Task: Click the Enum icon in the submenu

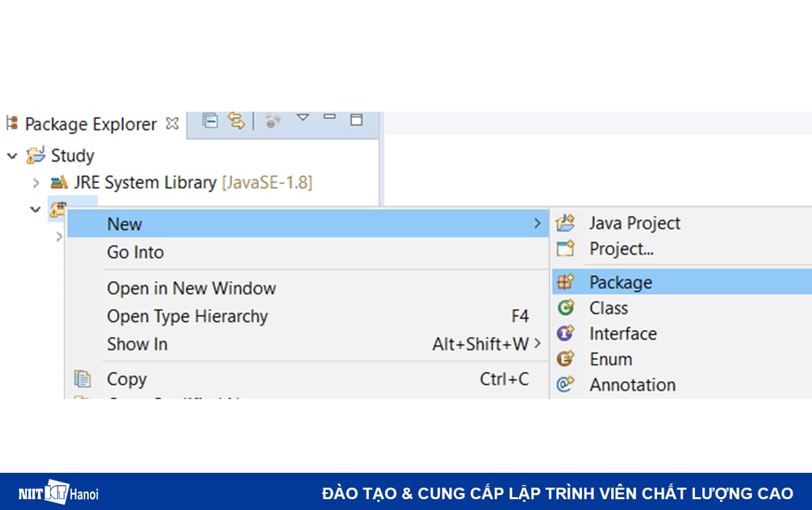Action: coord(565,359)
